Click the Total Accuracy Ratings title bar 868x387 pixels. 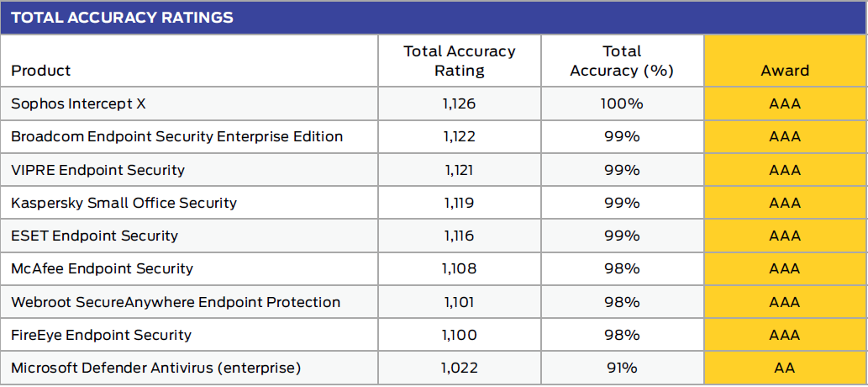pyautogui.click(x=123, y=18)
